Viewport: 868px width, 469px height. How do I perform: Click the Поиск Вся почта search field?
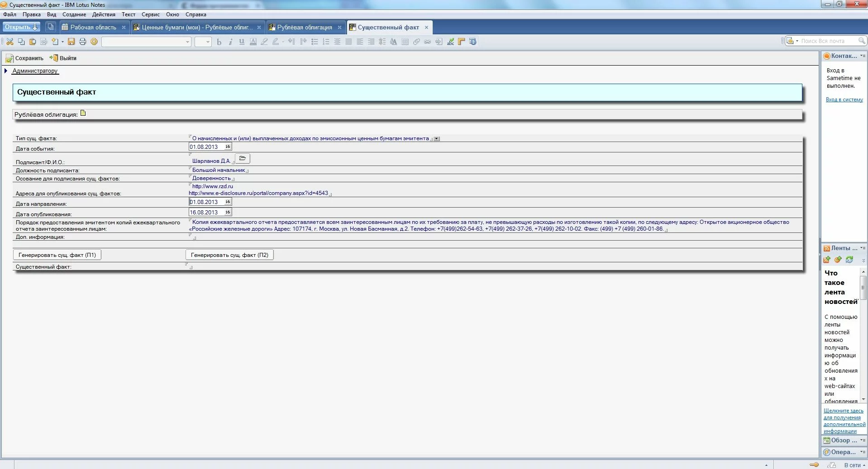tap(828, 41)
